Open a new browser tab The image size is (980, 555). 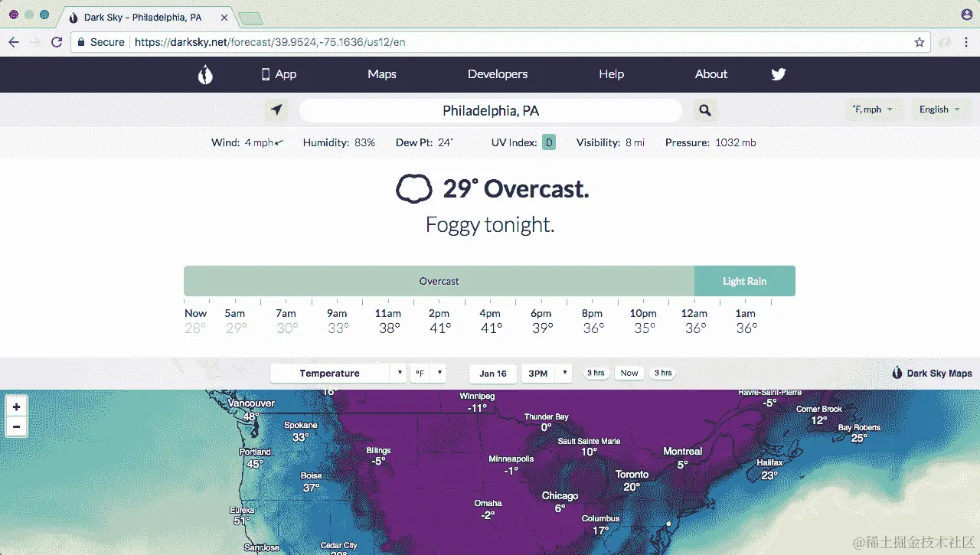pos(250,18)
